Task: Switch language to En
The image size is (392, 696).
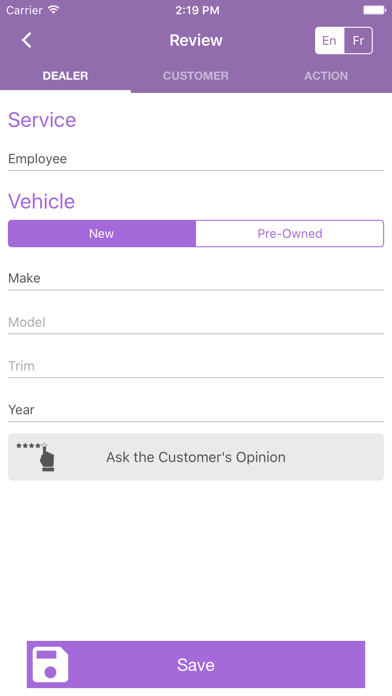Action: 329,40
